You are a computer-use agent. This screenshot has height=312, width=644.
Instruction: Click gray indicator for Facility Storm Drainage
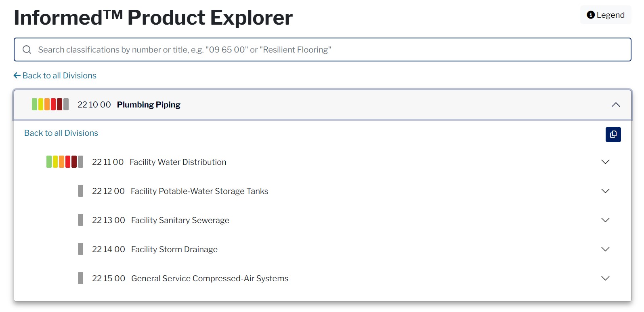[x=80, y=249]
